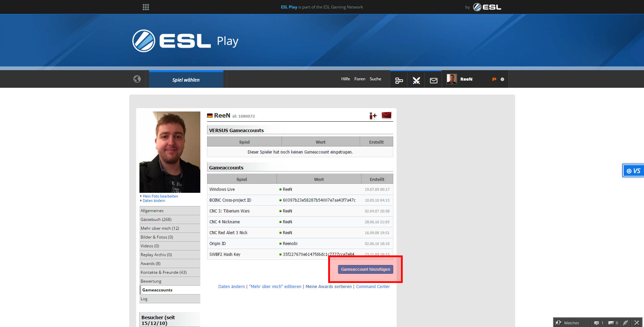Click the Windows Live row
644x327 pixels.
click(x=300, y=189)
